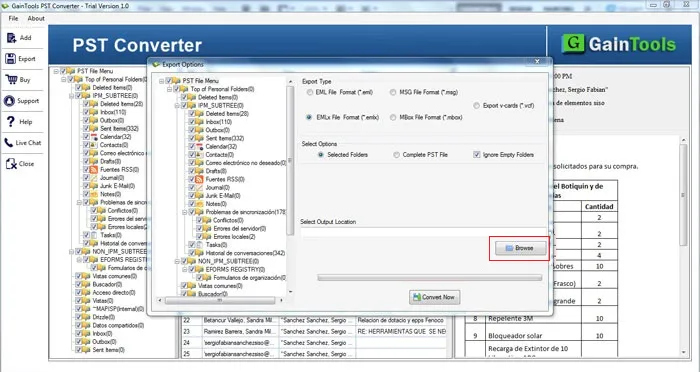Select Drizzle(0) in main window tree
The image size is (700, 372).
[103, 317]
